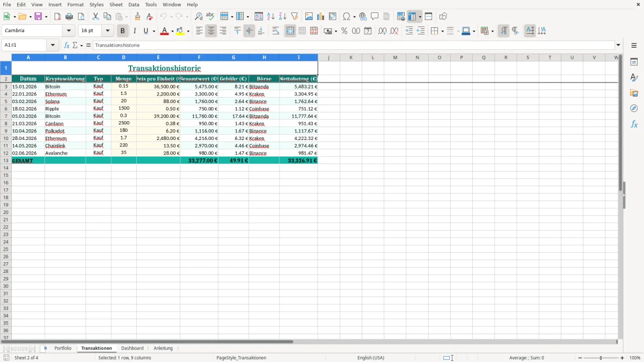Open the Format menu

pyautogui.click(x=76, y=4)
